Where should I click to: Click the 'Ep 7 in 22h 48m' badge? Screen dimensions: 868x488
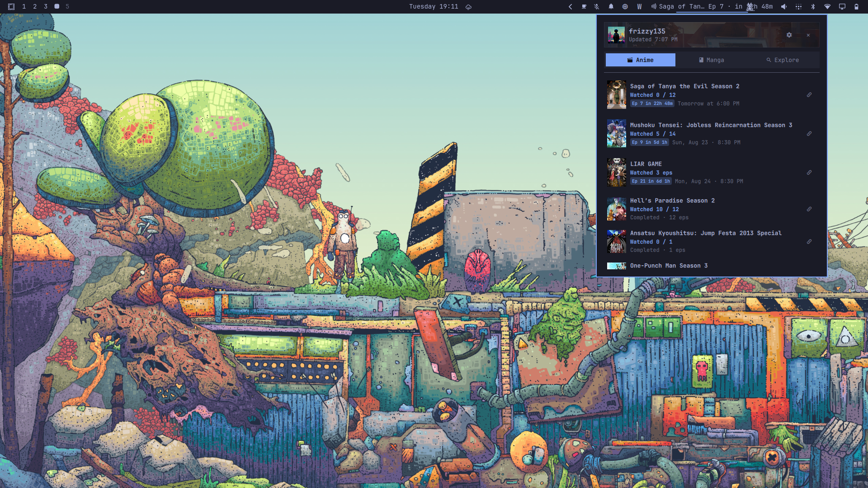pos(652,103)
